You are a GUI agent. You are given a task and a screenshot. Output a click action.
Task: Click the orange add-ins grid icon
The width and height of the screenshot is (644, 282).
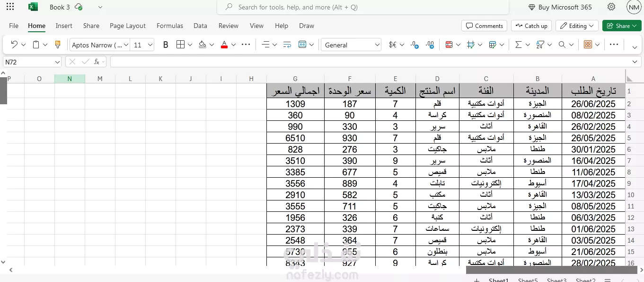588,45
